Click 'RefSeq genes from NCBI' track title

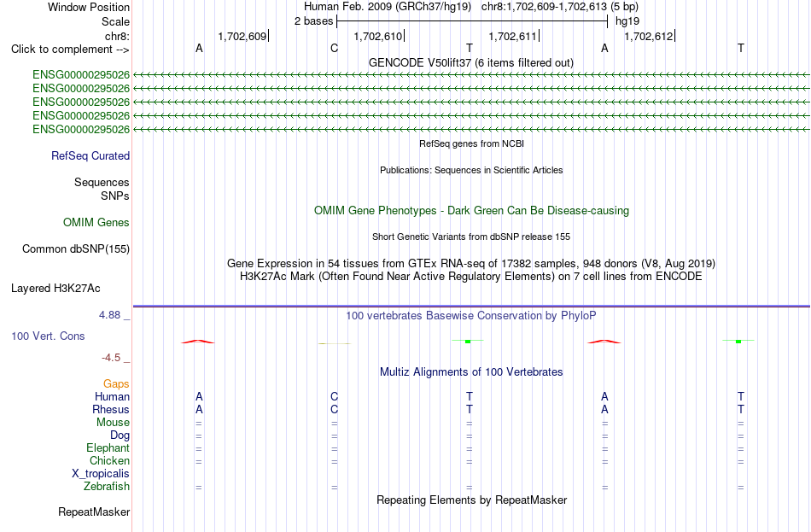tap(471, 143)
